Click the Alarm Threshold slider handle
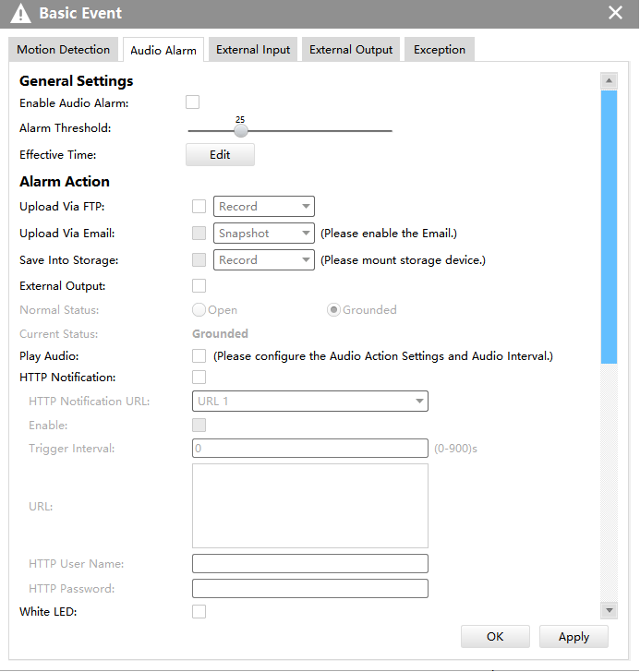The width and height of the screenshot is (640, 672). [x=240, y=130]
